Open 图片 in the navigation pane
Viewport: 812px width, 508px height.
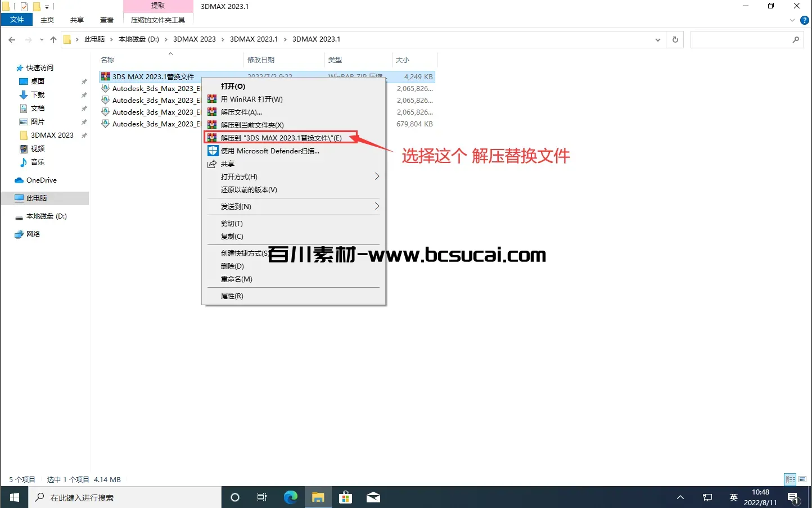point(38,122)
